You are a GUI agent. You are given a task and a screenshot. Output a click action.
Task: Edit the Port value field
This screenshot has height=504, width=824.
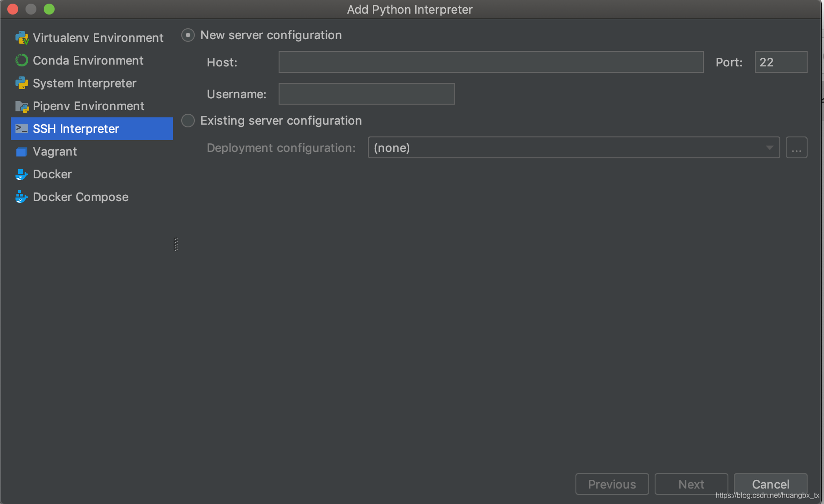click(780, 62)
